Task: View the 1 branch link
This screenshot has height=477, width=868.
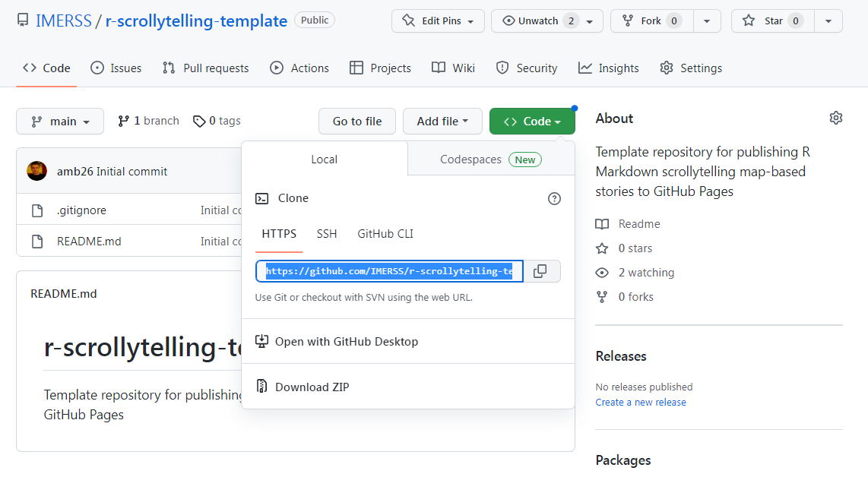Action: (x=148, y=121)
